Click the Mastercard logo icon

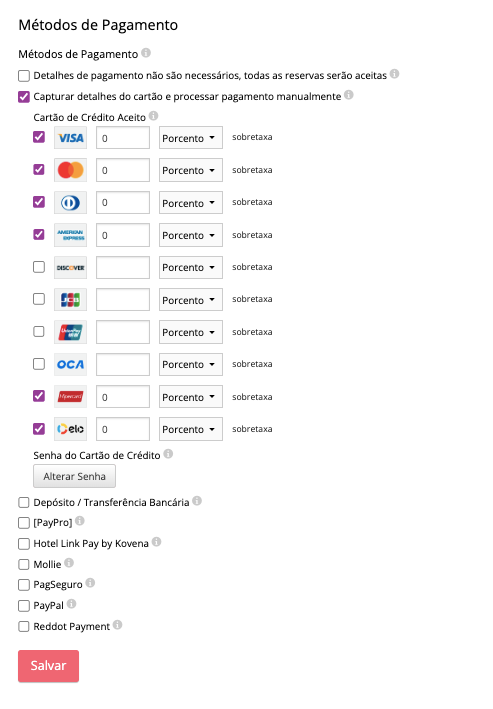(x=70, y=170)
